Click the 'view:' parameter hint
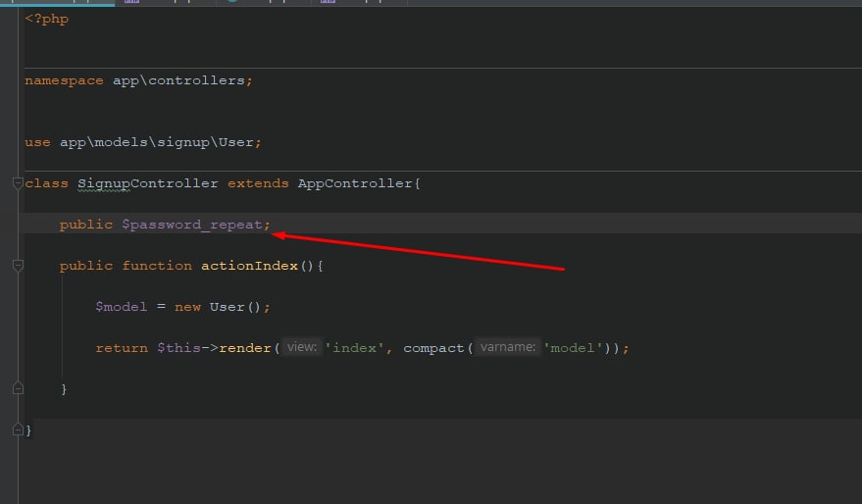 point(302,347)
